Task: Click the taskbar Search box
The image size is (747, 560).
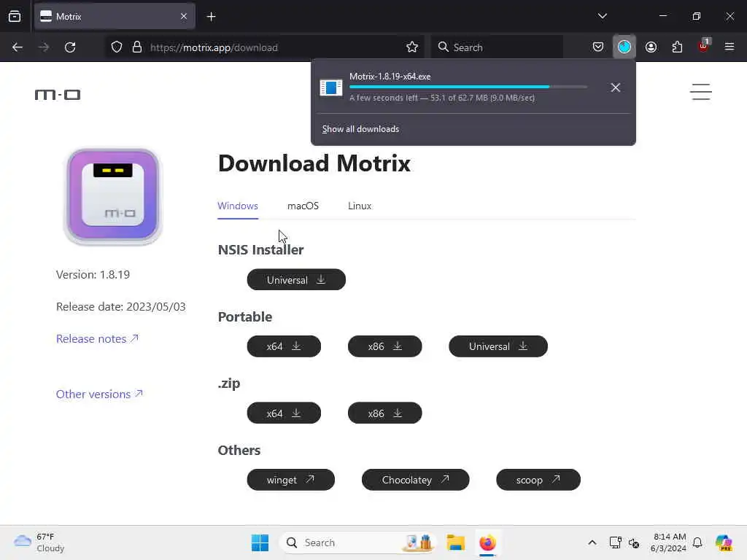Action: click(356, 542)
